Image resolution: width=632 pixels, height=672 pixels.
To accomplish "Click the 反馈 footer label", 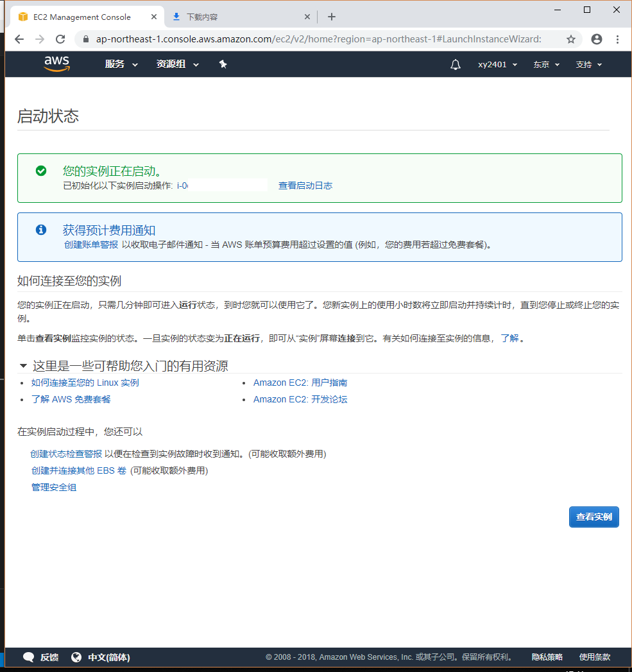I will point(49,657).
